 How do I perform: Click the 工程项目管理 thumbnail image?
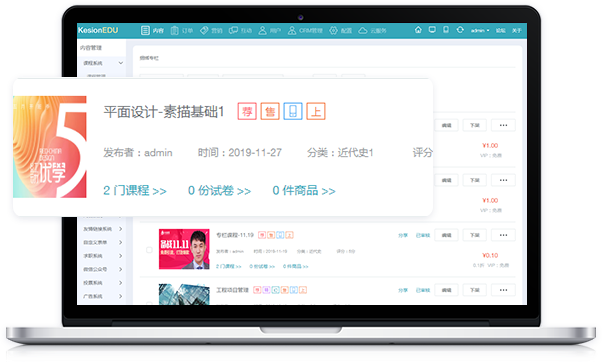point(184,294)
